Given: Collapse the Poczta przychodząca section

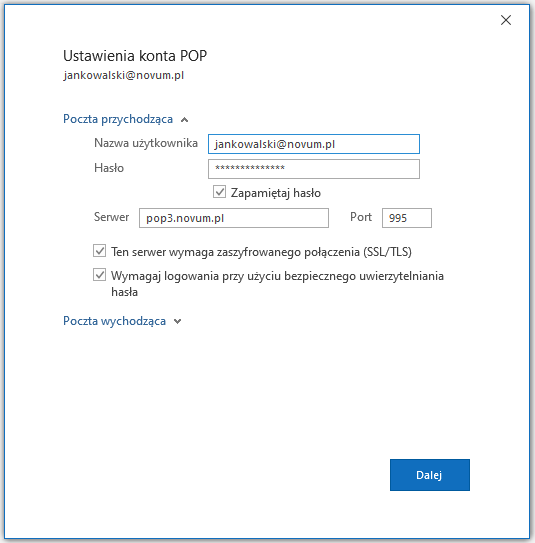Looking at the screenshot, I should point(125,119).
